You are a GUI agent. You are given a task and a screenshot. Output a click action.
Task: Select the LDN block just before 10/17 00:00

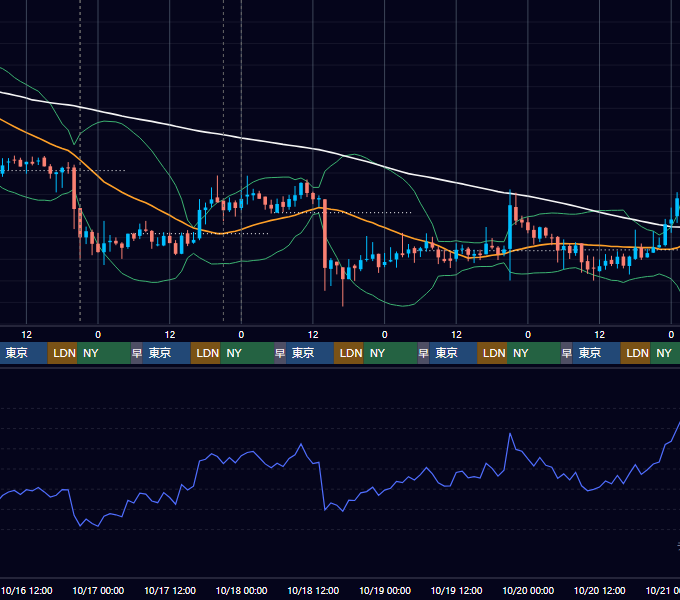tap(62, 353)
